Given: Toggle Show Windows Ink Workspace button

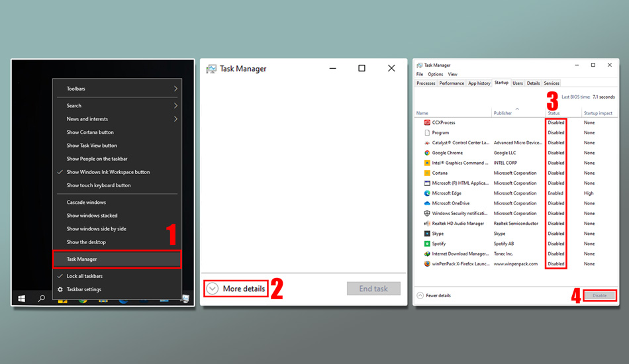Looking at the screenshot, I should 108,171.
